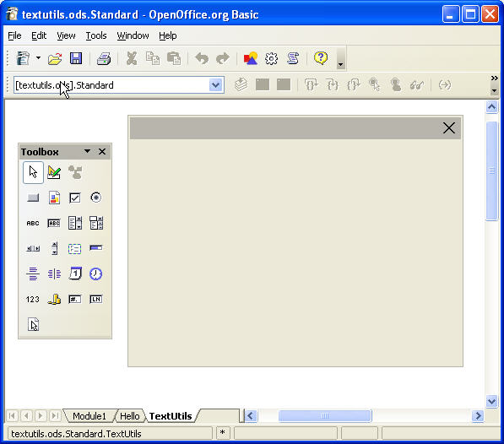The image size is (504, 444).
Task: Click the Save floppy disk icon
Action: tap(76, 58)
